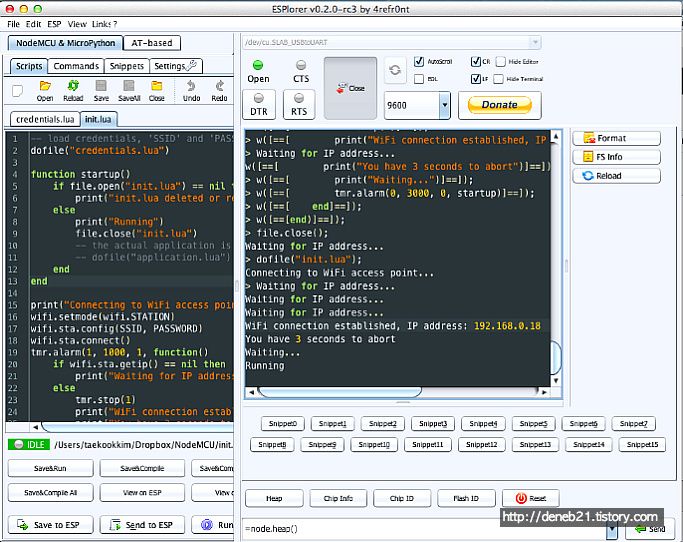The width and height of the screenshot is (683, 542).
Task: Disable the AutoScroll checkbox
Action: pyautogui.click(x=419, y=61)
